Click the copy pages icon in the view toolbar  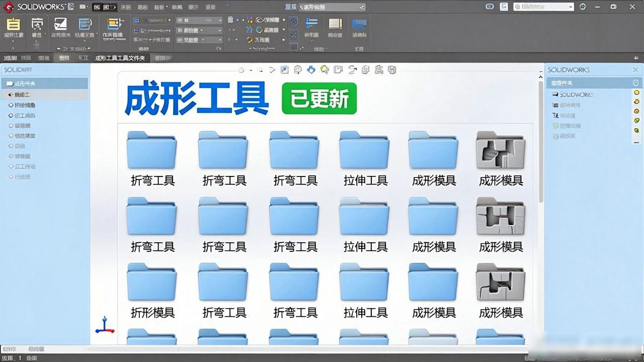(x=366, y=70)
